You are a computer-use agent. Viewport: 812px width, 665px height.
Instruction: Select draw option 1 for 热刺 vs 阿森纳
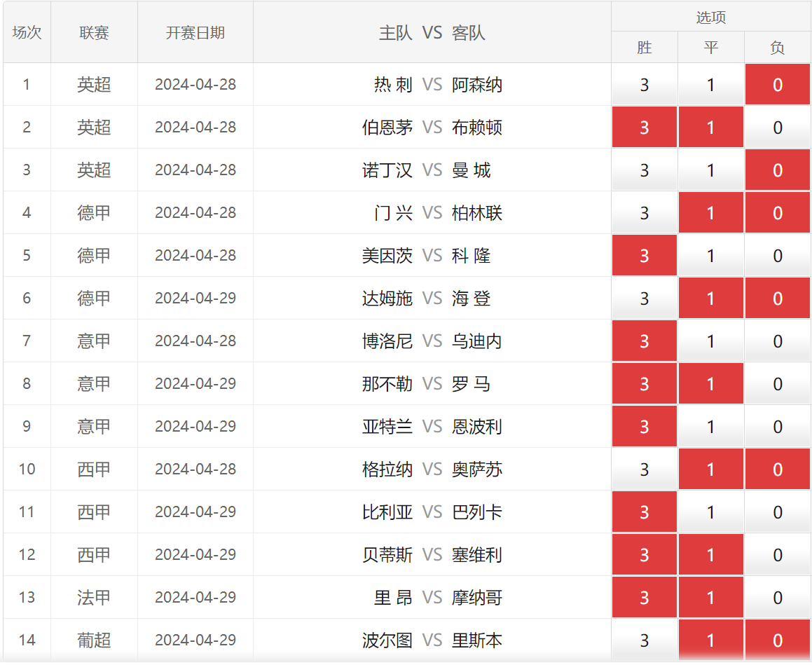pyautogui.click(x=711, y=84)
